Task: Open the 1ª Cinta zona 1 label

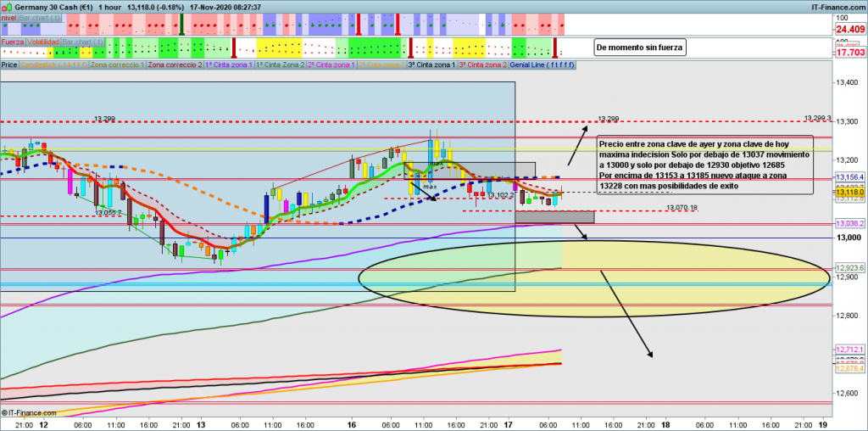Action: (x=228, y=64)
